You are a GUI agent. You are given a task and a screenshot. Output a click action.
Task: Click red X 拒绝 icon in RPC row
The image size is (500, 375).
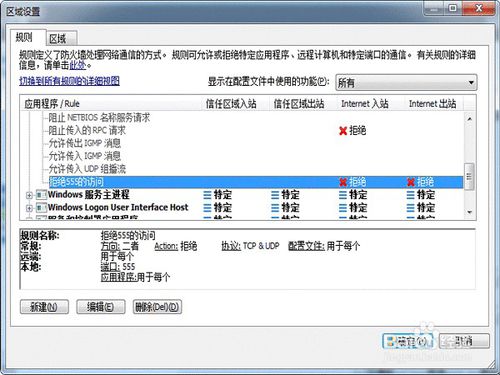(343, 131)
